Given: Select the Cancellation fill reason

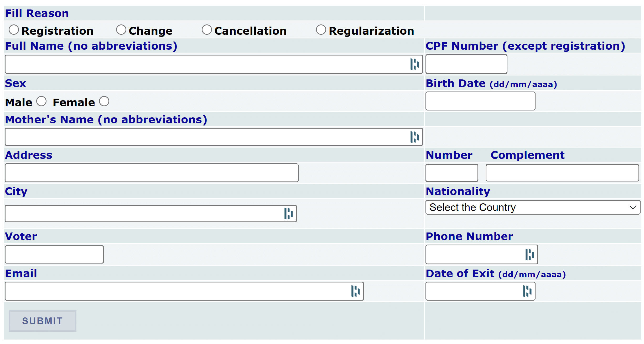Looking at the screenshot, I should [207, 30].
